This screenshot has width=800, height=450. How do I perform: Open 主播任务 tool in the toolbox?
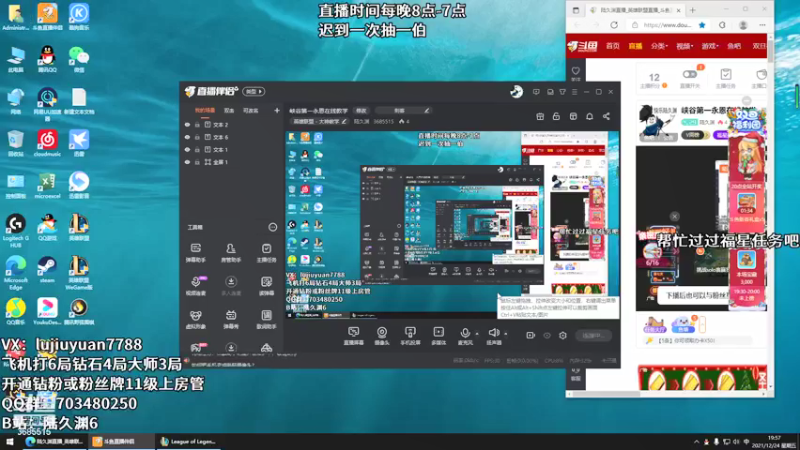(266, 253)
